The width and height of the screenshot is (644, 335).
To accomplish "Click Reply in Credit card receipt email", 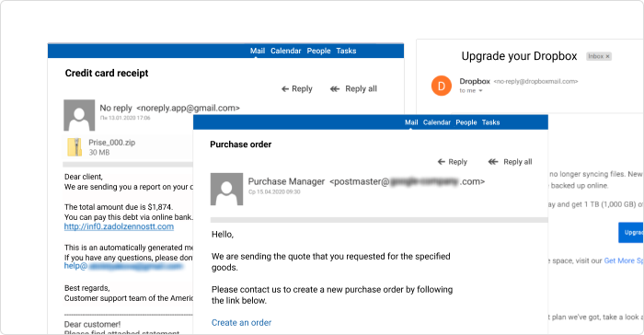I will [296, 88].
